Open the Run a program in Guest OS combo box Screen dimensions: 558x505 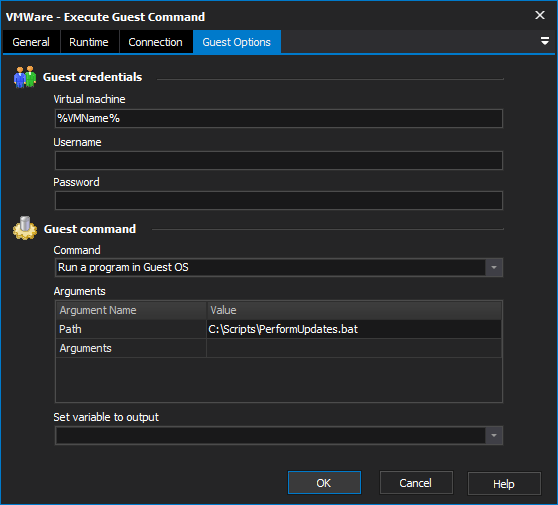click(x=279, y=267)
